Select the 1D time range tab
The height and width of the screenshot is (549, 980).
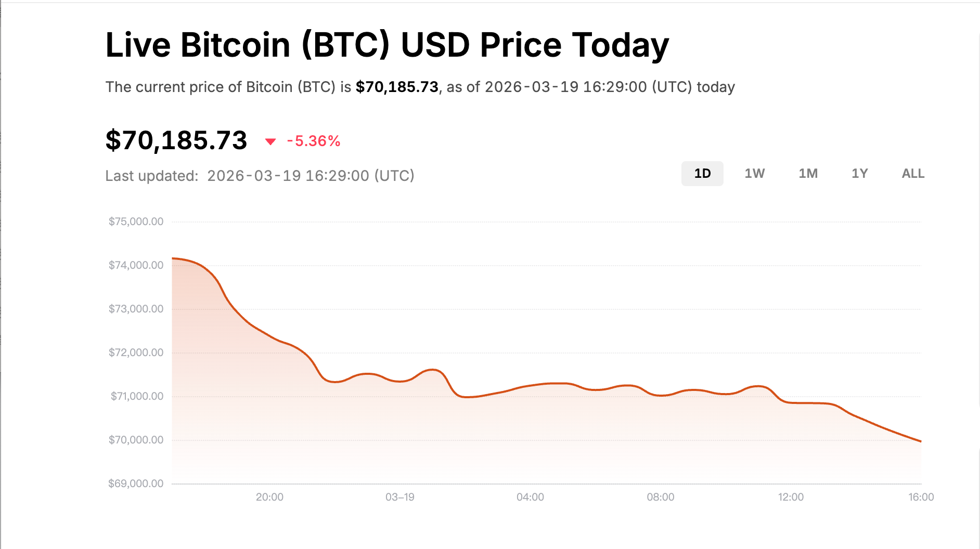702,174
